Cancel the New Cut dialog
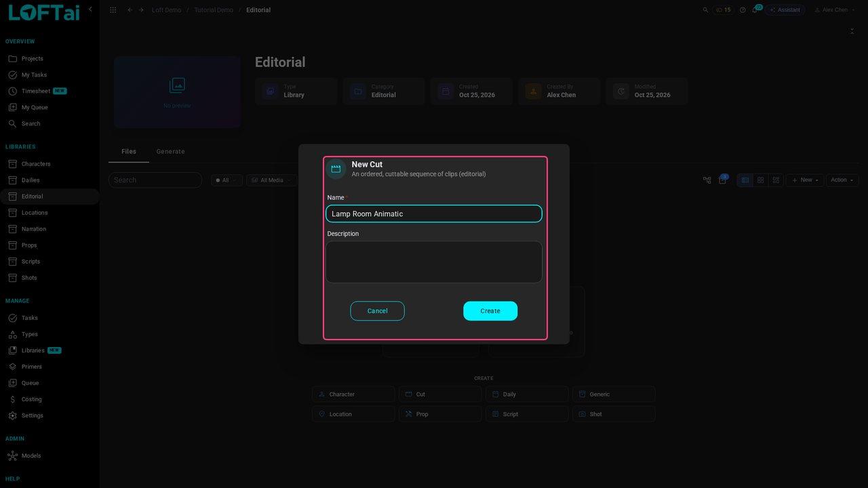This screenshot has width=868, height=488. click(x=377, y=311)
